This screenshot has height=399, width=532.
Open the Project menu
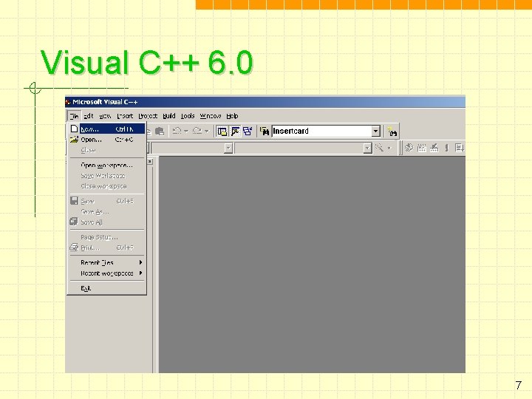click(x=148, y=116)
